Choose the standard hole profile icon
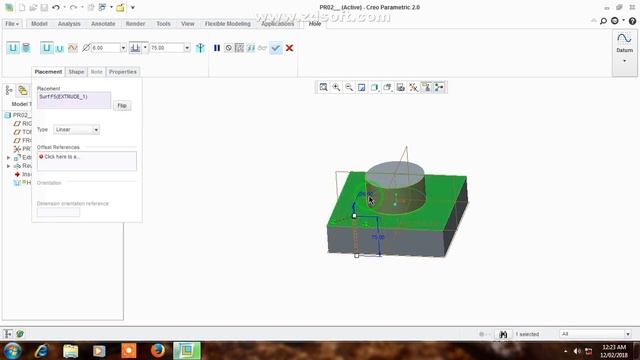 point(60,49)
